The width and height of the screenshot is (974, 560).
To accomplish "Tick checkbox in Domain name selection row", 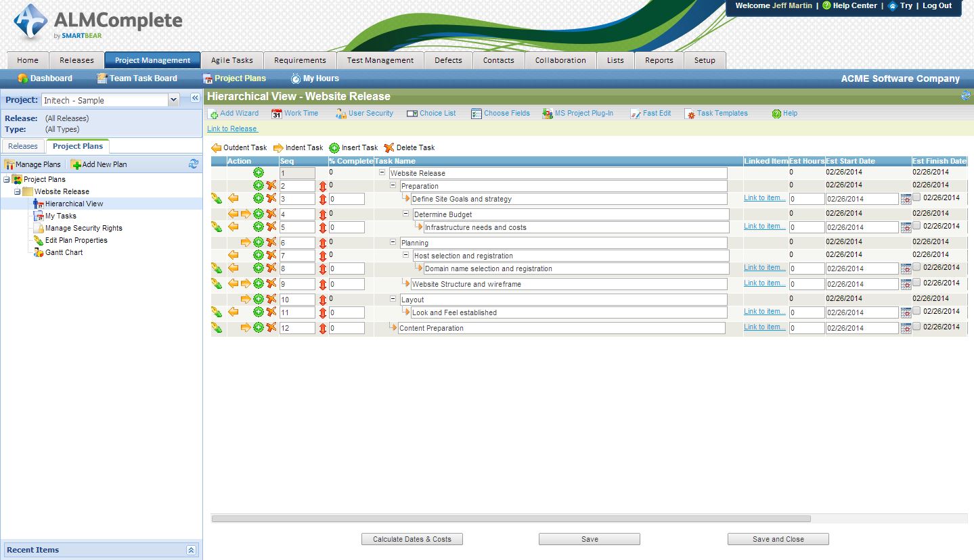I will click(916, 267).
